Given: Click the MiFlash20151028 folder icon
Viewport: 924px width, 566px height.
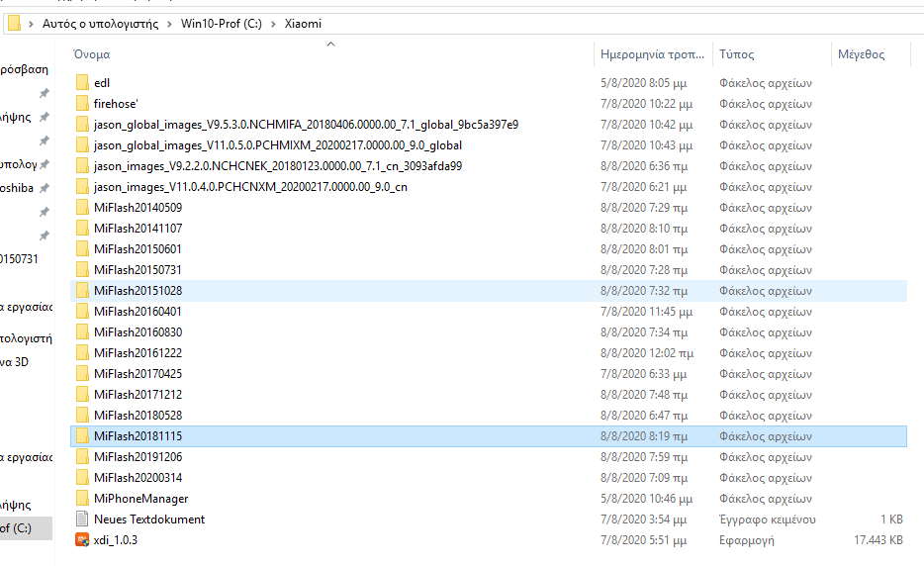Looking at the screenshot, I should click(x=82, y=291).
